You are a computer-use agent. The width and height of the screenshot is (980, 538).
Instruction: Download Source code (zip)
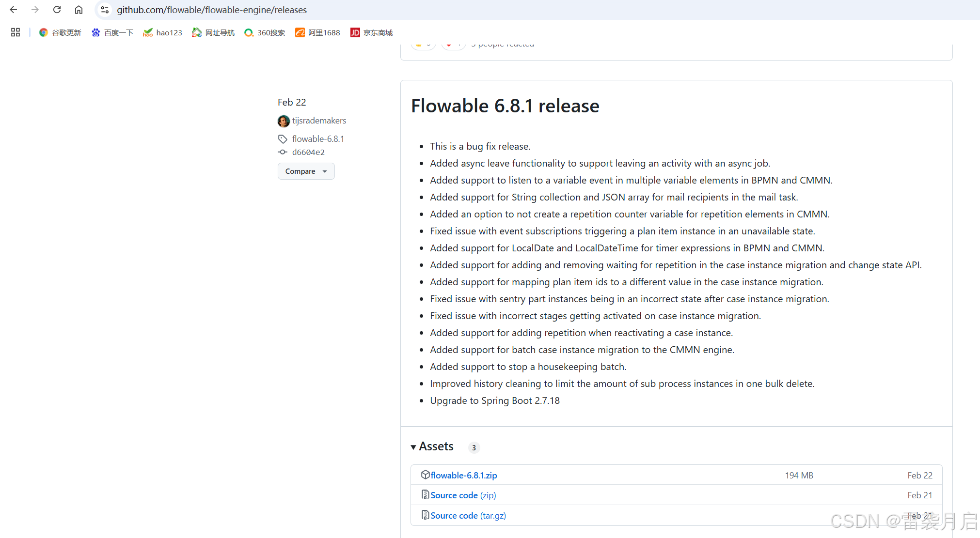coord(463,495)
